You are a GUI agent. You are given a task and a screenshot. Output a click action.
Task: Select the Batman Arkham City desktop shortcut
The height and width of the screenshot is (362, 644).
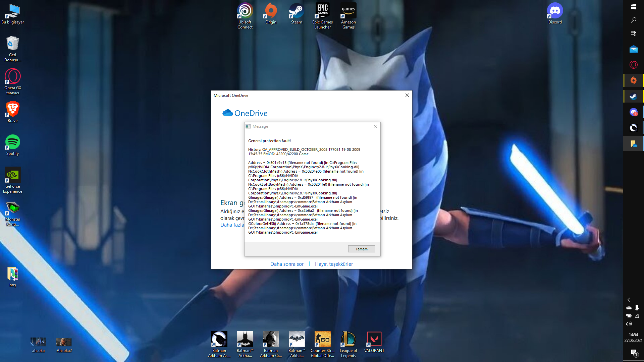271,345
